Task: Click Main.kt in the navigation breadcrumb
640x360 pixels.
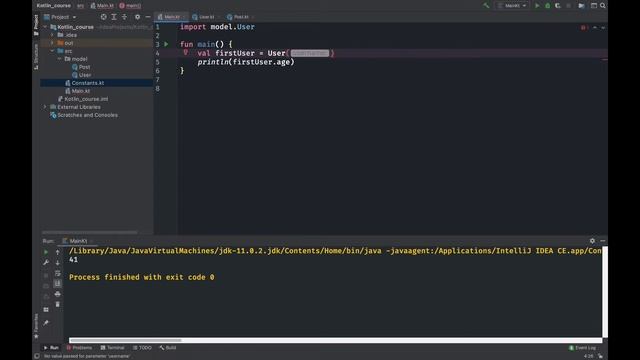Action: tap(102, 6)
